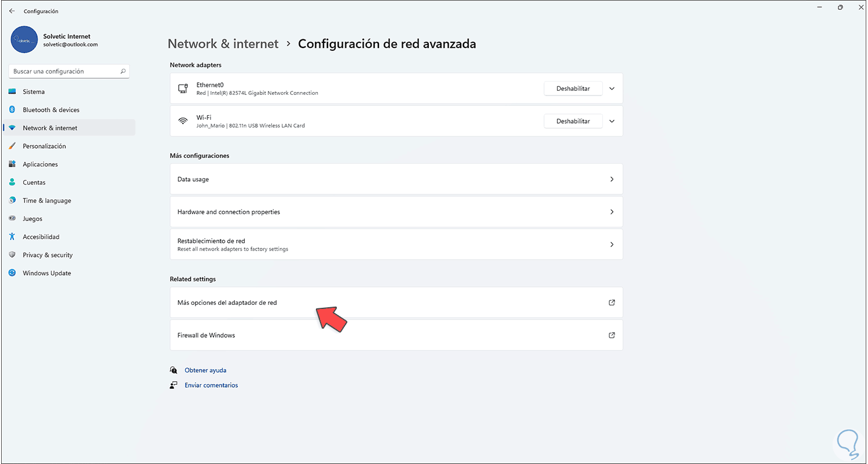Select Bluetooth & devices in sidebar
868x464 pixels.
51,110
